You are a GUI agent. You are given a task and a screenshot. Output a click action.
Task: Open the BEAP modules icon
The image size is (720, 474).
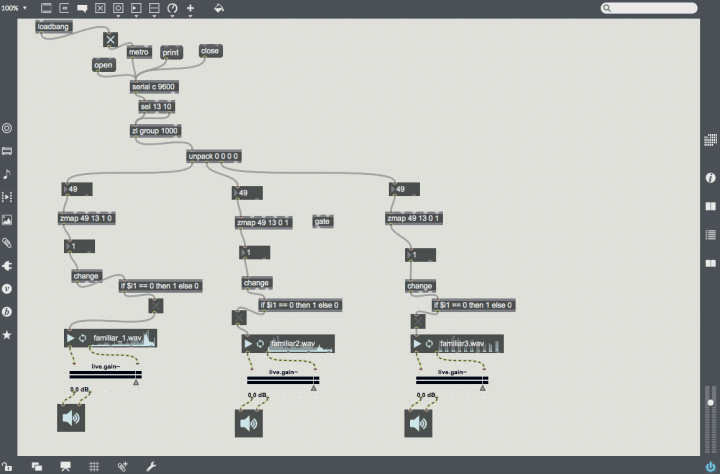tap(7, 312)
